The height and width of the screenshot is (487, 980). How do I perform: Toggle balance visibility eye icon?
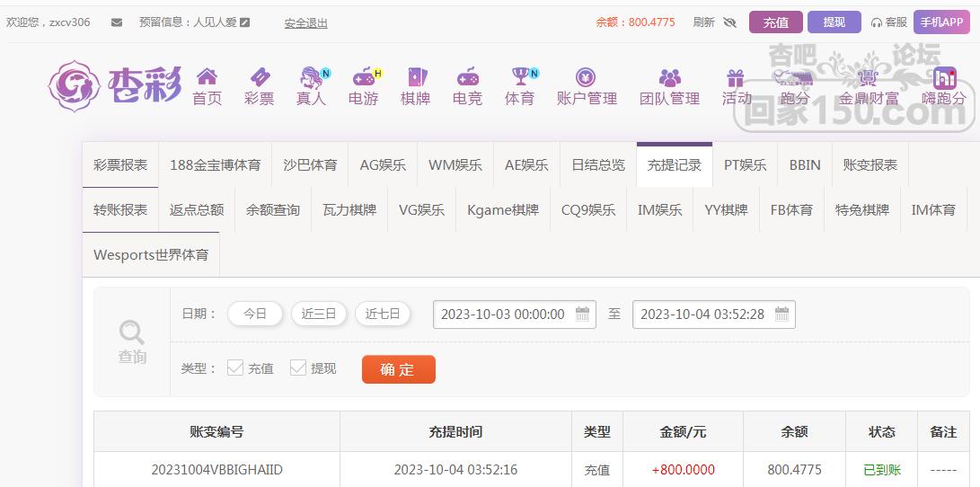coord(729,22)
